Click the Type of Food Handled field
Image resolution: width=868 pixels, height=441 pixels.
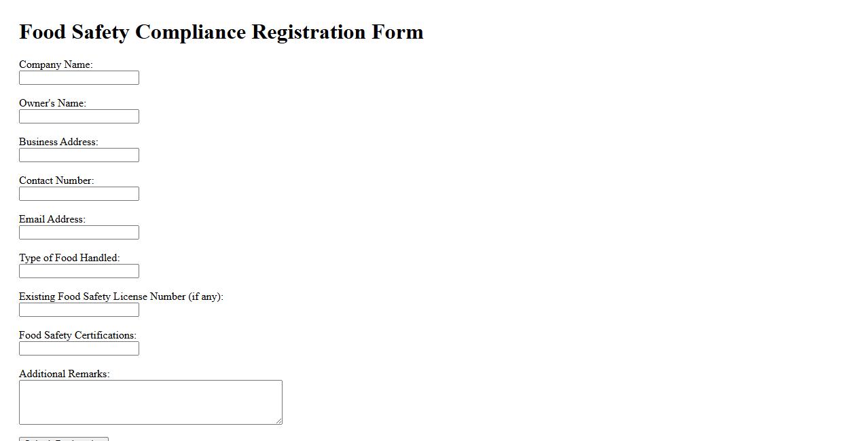tap(79, 271)
